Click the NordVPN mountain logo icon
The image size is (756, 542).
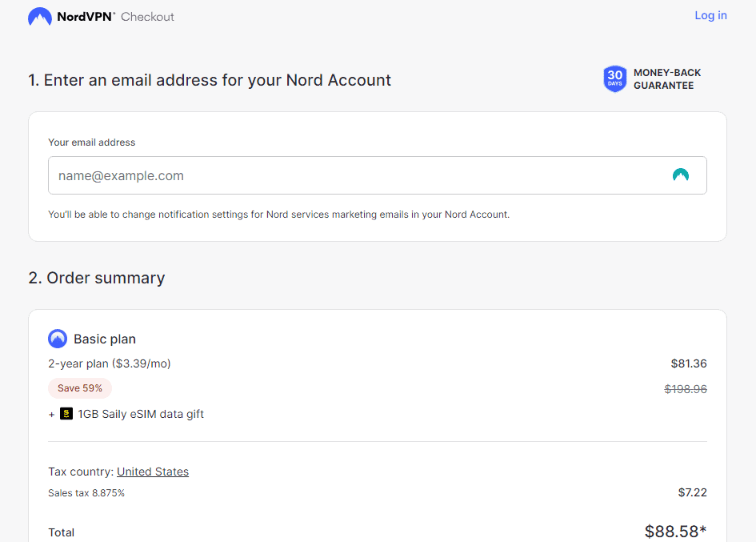coord(40,16)
